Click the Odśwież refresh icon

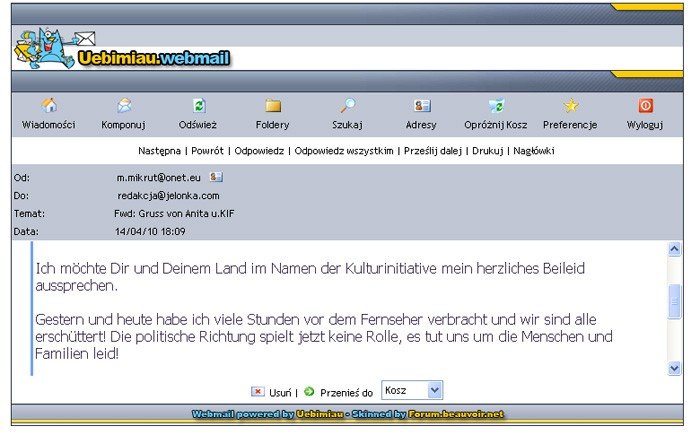tap(199, 106)
